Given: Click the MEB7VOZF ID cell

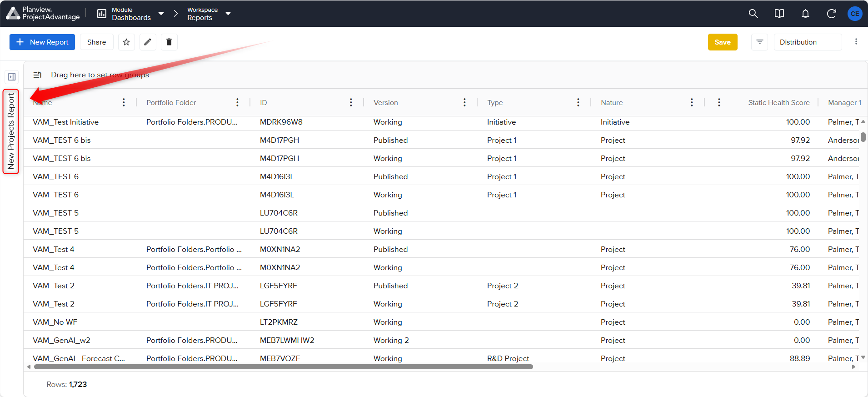Looking at the screenshot, I should [x=280, y=358].
